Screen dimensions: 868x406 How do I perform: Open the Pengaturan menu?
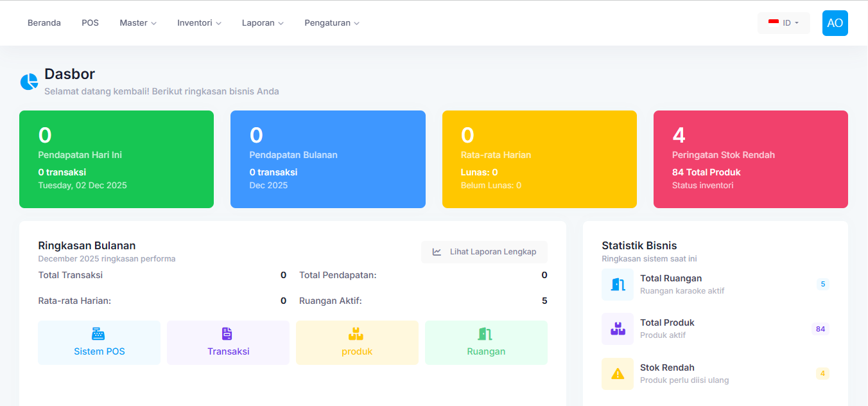[332, 23]
